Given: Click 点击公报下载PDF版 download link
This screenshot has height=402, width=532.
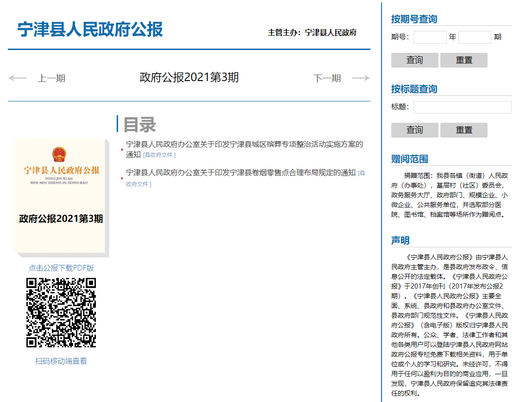Looking at the screenshot, I should pos(61,268).
